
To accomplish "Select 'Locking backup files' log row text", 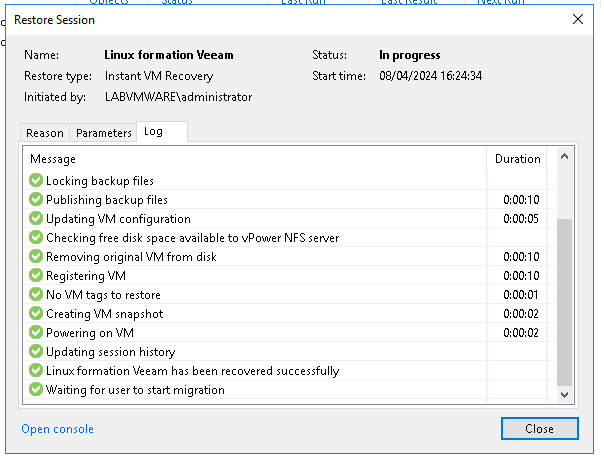I will [x=100, y=181].
